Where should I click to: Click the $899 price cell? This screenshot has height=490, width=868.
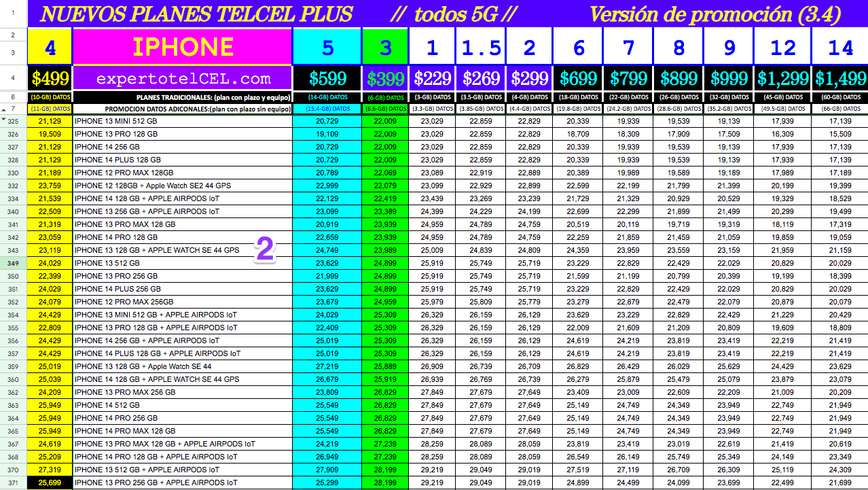679,79
